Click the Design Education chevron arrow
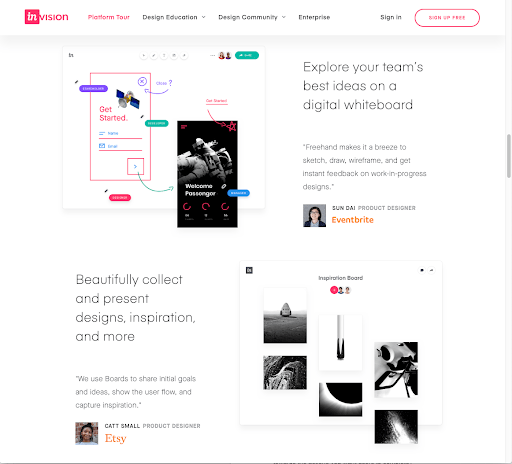 click(203, 17)
